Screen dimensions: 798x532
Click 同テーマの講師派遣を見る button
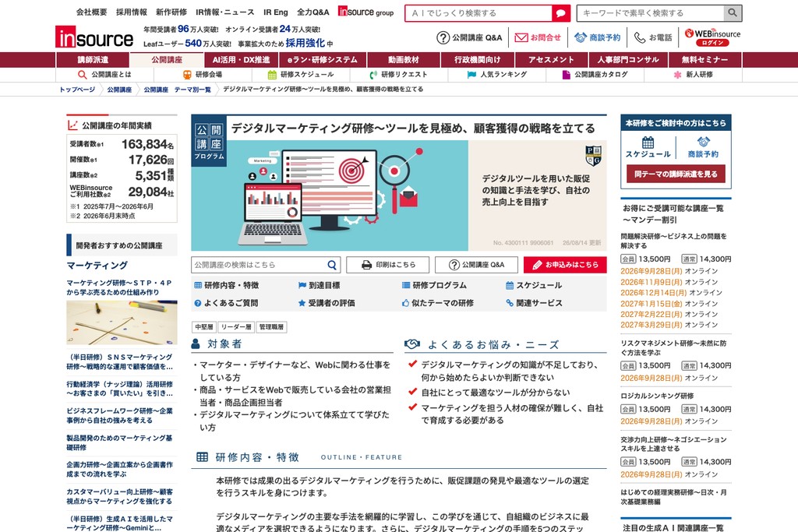tap(676, 174)
